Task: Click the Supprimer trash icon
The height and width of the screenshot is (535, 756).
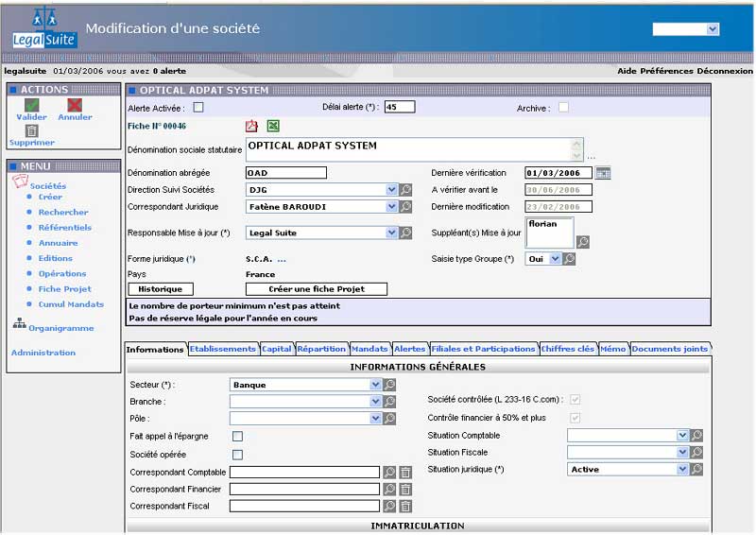Action: 32,130
